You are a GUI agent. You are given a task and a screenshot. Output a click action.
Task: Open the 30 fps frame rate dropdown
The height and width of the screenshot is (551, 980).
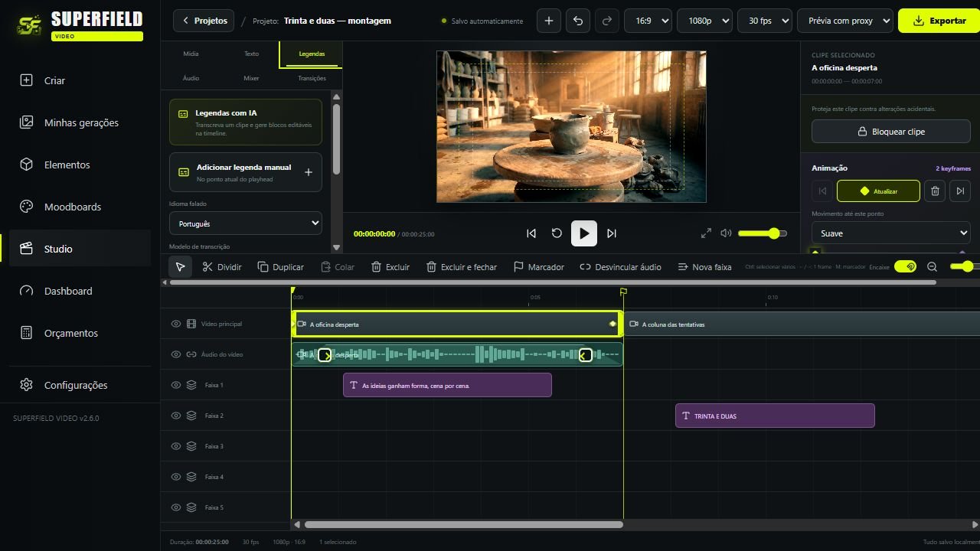(x=765, y=21)
